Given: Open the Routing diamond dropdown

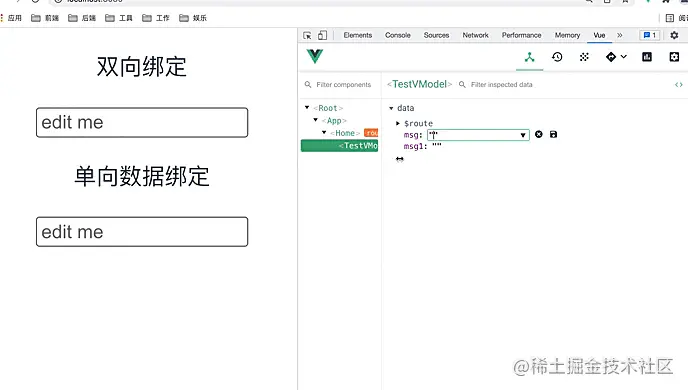Looking at the screenshot, I should [616, 57].
